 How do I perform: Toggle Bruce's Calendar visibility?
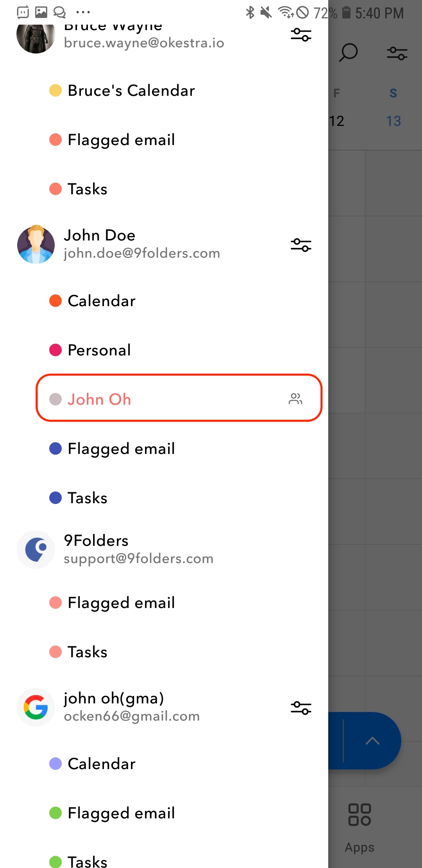pyautogui.click(x=131, y=91)
